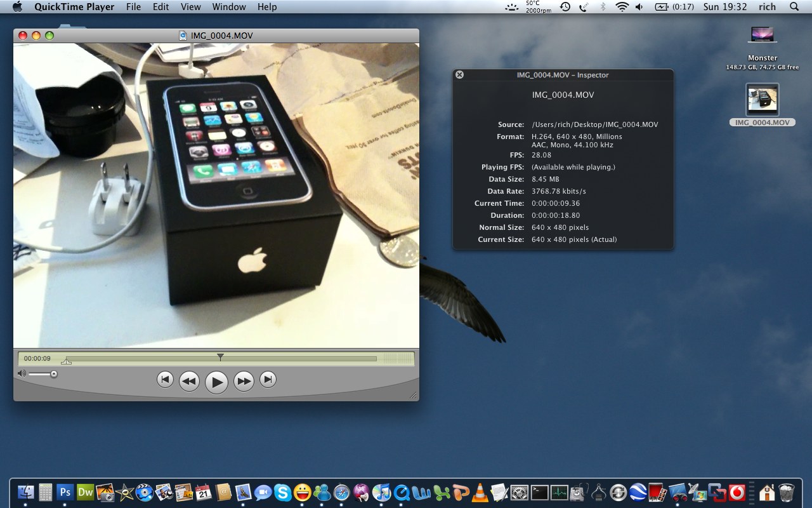Open the Wi-Fi status menu

coord(622,7)
